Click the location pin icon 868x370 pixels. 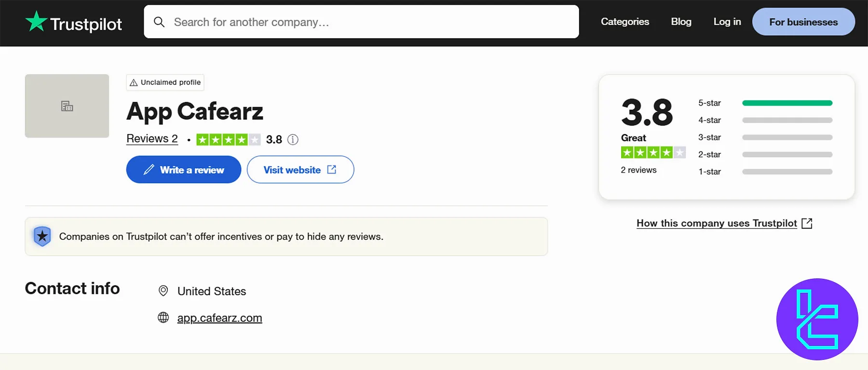[163, 291]
